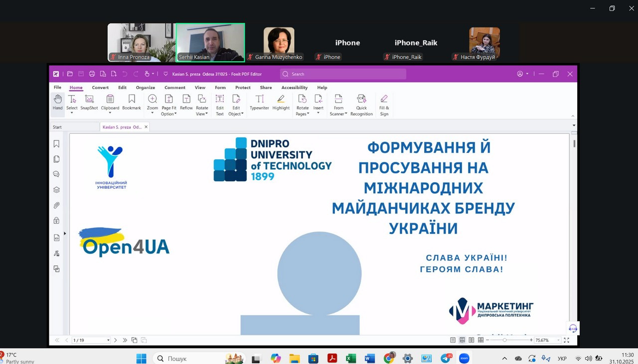638x364 pixels.
Task: Activate the SnapShot tool
Action: coord(89,102)
